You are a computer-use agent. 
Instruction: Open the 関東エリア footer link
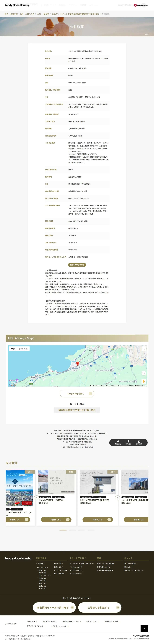[x=43, y=573]
